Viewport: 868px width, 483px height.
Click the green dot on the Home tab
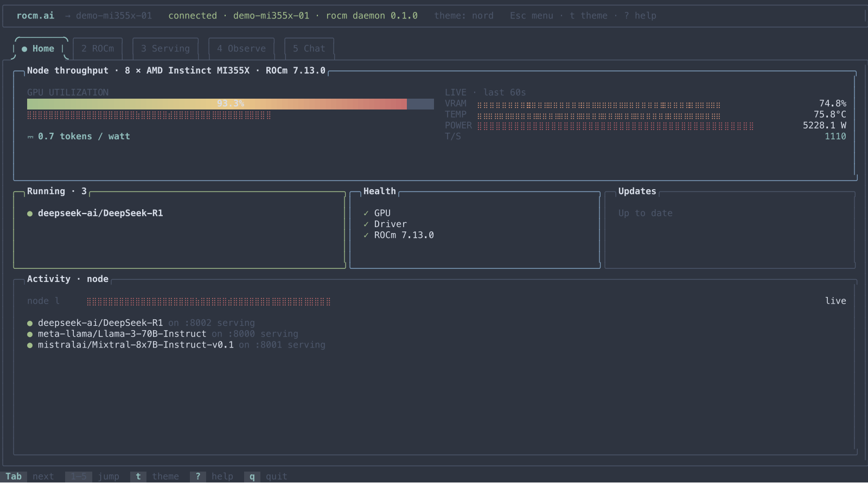click(24, 49)
